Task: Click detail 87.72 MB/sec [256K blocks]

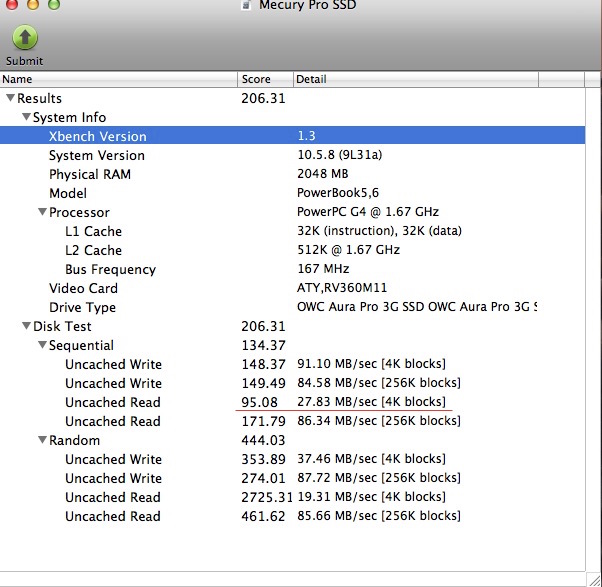Action: click(379, 478)
